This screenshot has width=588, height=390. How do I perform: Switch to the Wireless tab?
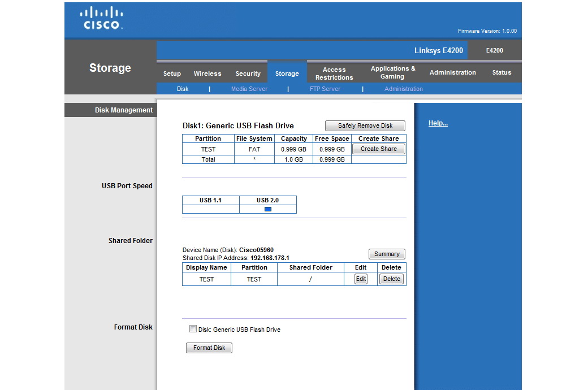(x=207, y=73)
